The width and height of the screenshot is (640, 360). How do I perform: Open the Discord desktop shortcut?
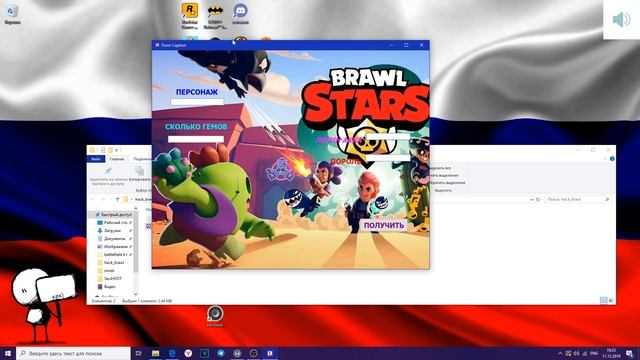[x=240, y=14]
